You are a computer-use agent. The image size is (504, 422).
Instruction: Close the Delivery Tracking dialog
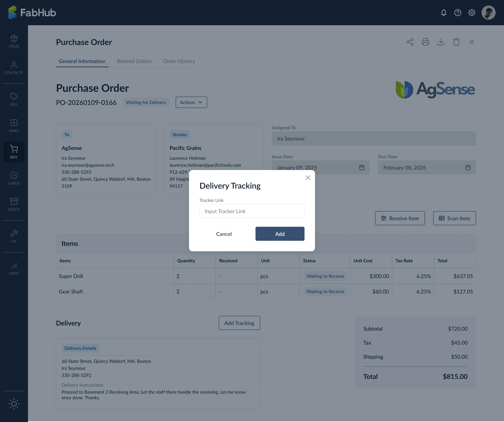pos(308,178)
